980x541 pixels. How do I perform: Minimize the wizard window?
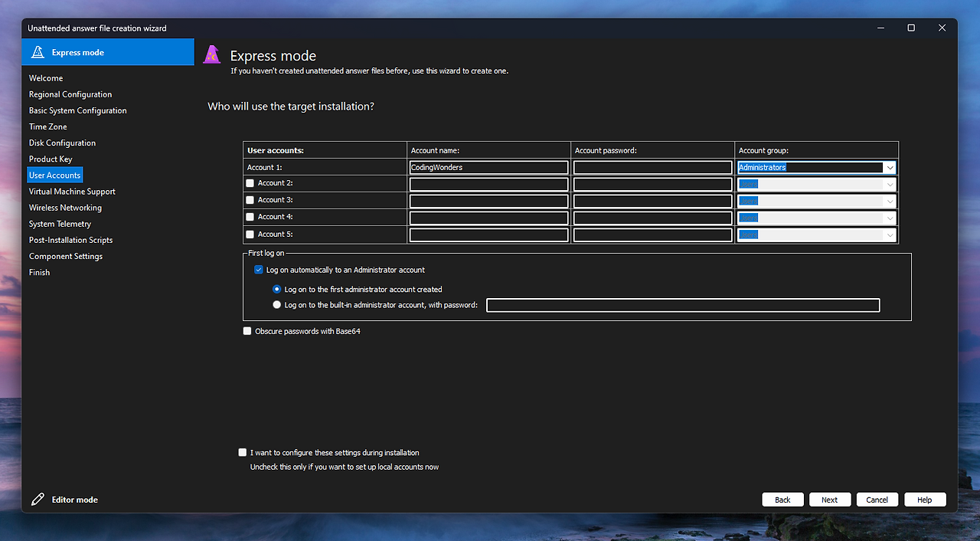click(x=880, y=28)
